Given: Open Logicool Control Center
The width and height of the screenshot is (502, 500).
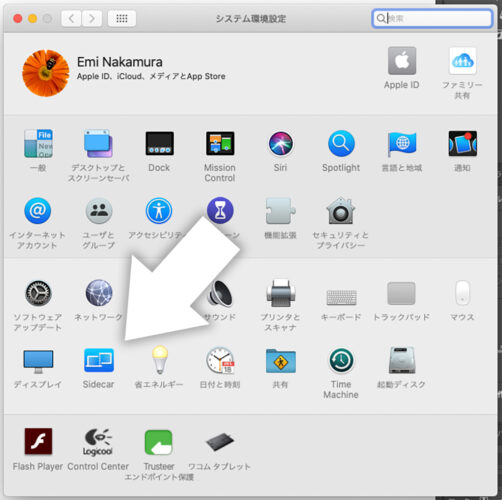Looking at the screenshot, I should click(x=98, y=442).
